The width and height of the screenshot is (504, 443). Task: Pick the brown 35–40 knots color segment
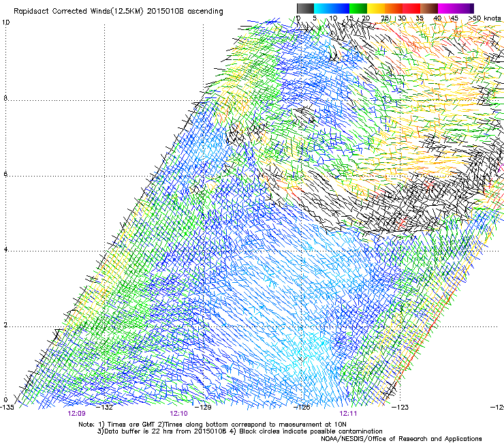pos(429,8)
